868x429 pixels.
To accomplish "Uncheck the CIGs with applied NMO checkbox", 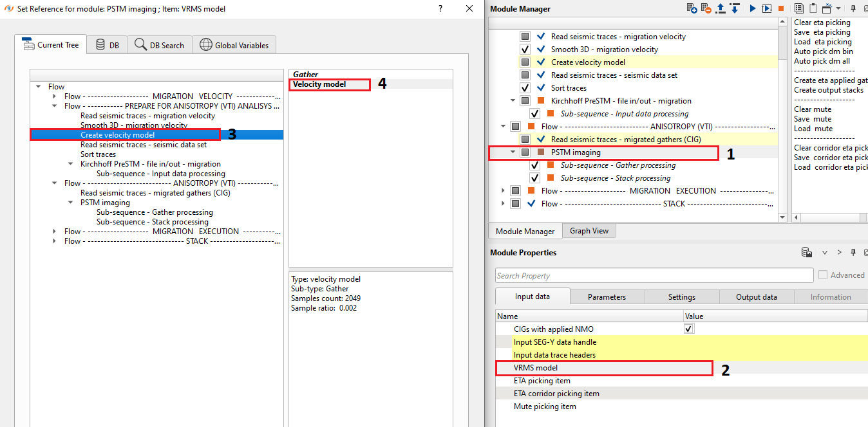I will (689, 329).
